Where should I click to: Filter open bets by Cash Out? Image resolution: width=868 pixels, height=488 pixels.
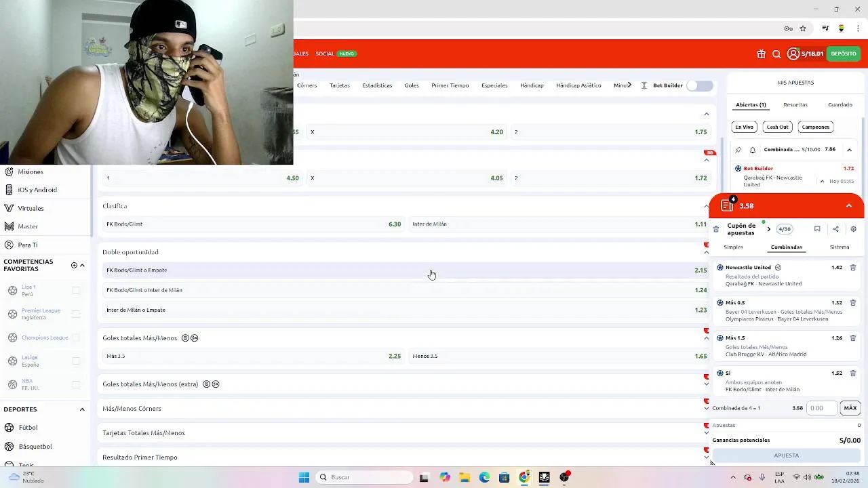pyautogui.click(x=777, y=127)
